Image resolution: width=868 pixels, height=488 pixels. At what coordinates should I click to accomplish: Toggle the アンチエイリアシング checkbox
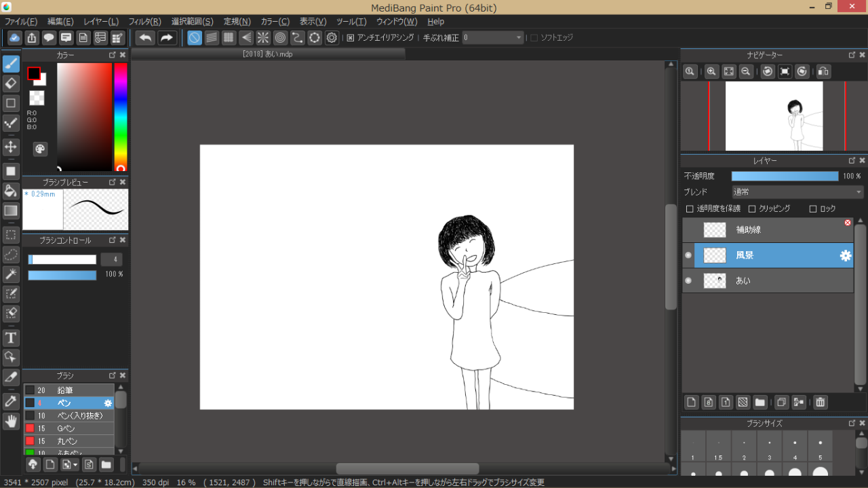coord(351,38)
